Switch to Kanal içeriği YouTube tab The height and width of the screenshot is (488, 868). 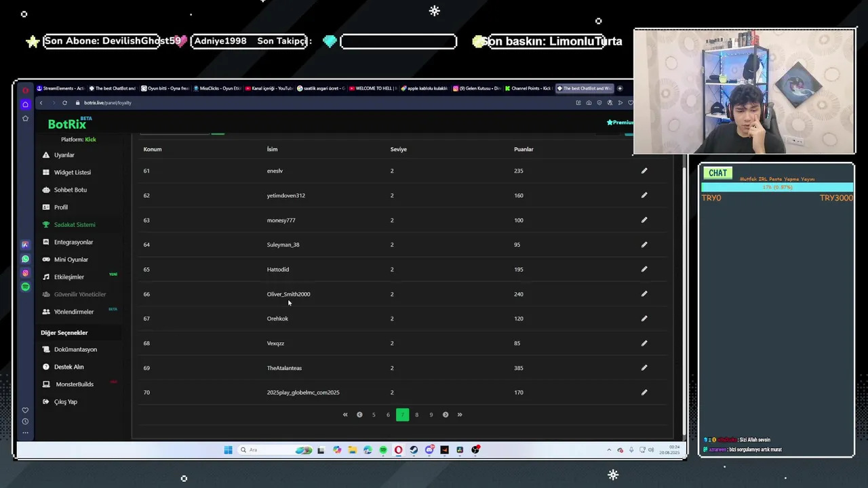(x=269, y=88)
